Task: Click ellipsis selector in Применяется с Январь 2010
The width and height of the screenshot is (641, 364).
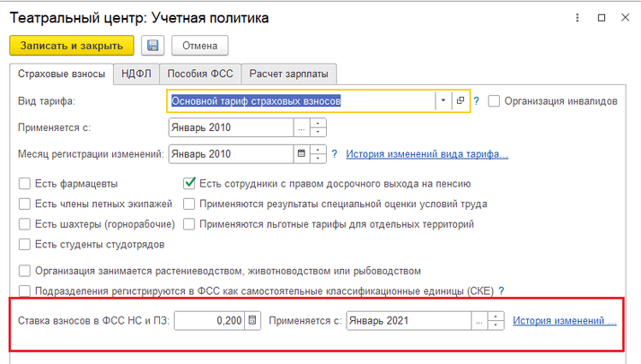Action: pos(302,127)
